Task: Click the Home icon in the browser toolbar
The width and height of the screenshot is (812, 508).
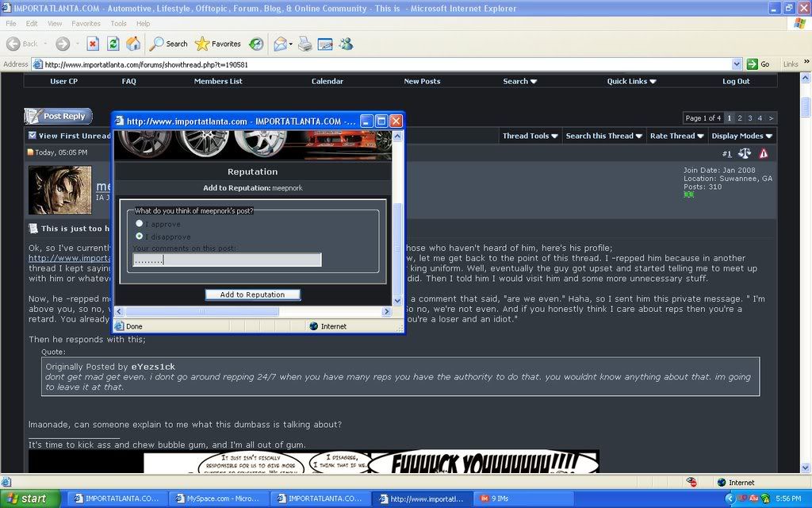Action: [x=133, y=44]
